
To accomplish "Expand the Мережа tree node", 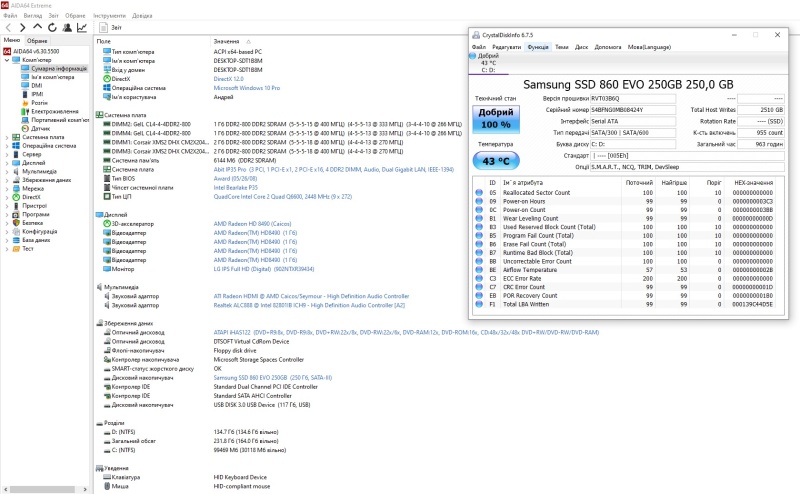I will coord(7,189).
